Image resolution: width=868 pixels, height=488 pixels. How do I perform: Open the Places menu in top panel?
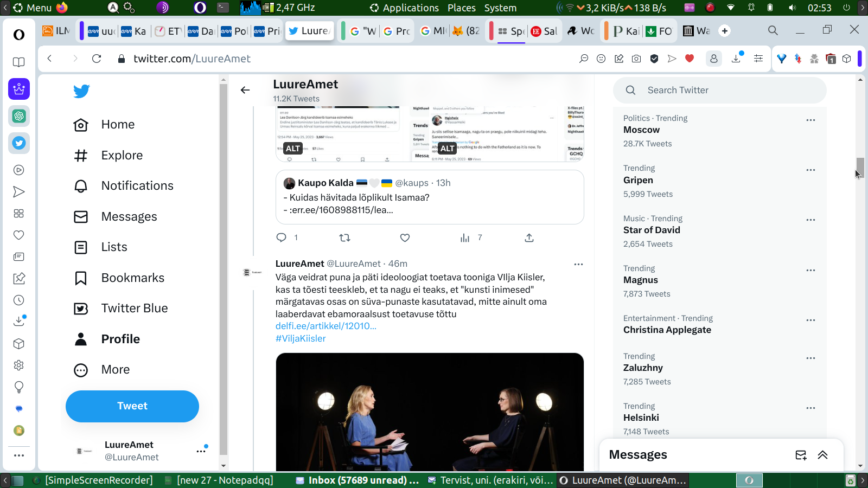[462, 8]
